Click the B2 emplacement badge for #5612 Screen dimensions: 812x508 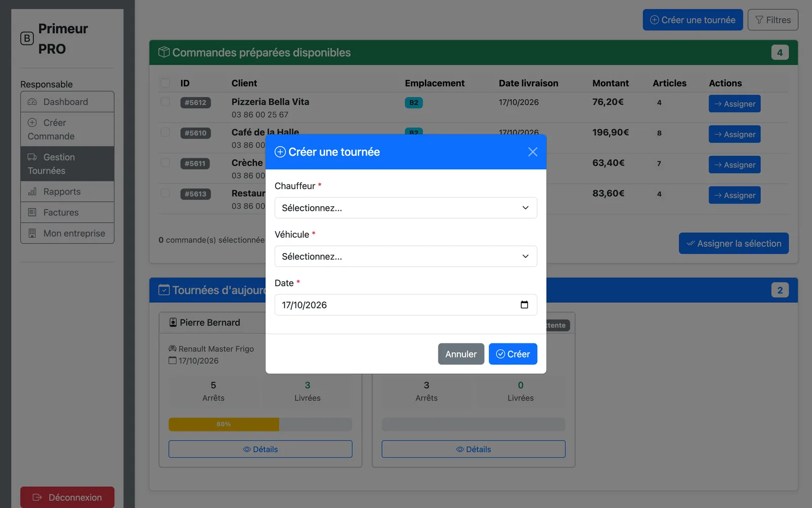click(414, 103)
